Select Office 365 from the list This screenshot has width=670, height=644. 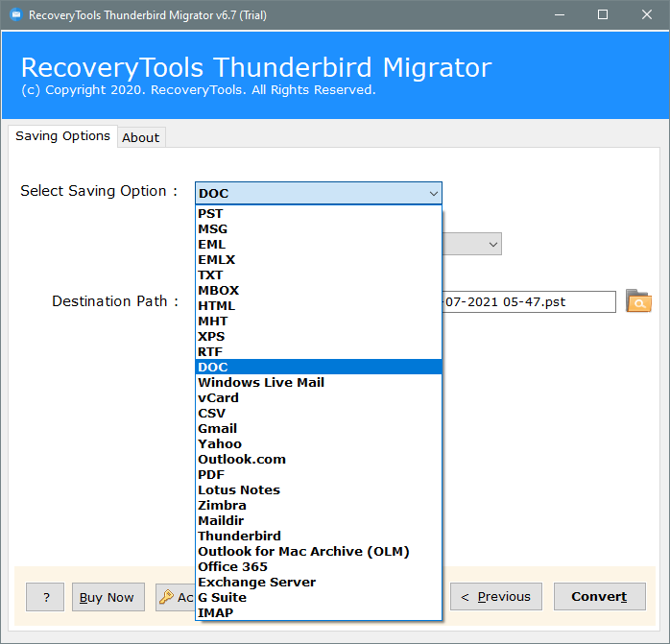tap(319, 566)
